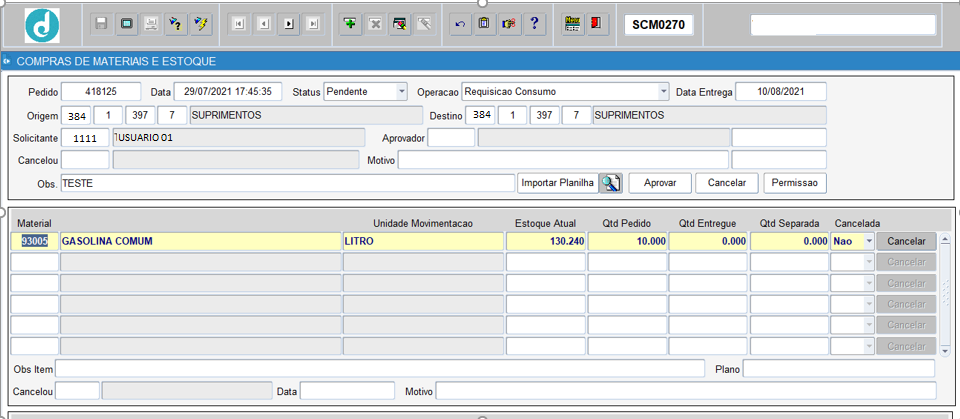Click Cancelar button in GASOLINA COMUM row
The width and height of the screenshot is (960, 419).
[906, 241]
